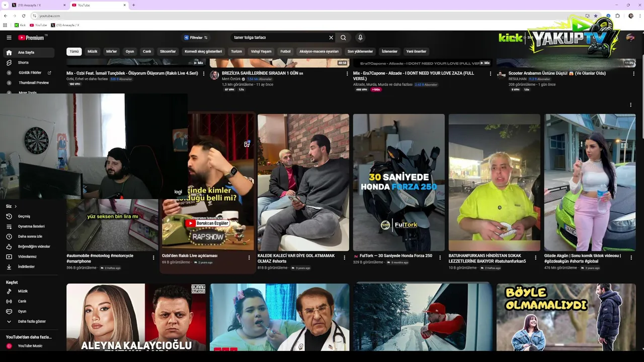Select the Turizm filter chip
This screenshot has width=644, height=362.
click(x=236, y=51)
